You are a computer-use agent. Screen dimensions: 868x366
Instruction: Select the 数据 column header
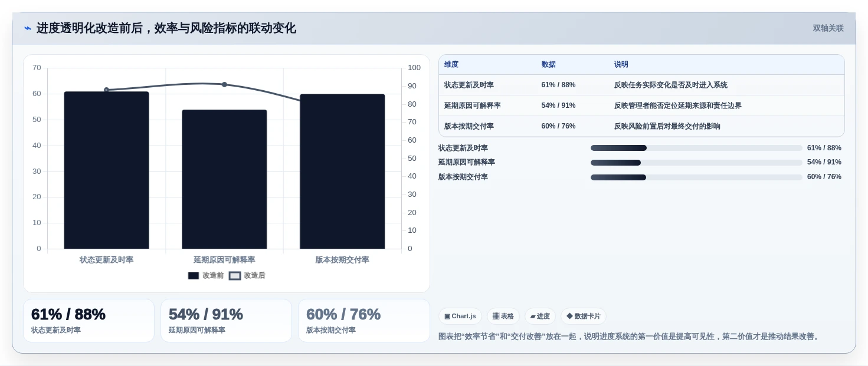tap(549, 64)
